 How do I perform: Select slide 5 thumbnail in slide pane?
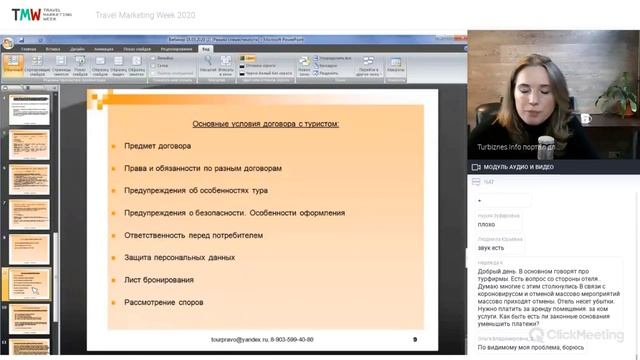click(29, 144)
